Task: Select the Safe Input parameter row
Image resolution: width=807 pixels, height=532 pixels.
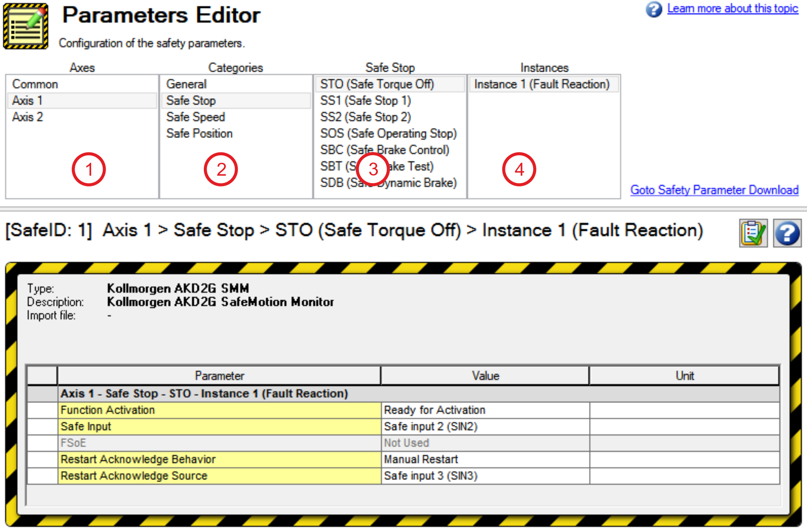Action: pos(219,427)
